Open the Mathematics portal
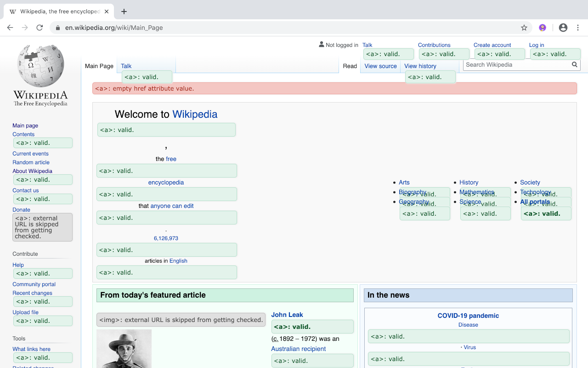 (x=477, y=192)
